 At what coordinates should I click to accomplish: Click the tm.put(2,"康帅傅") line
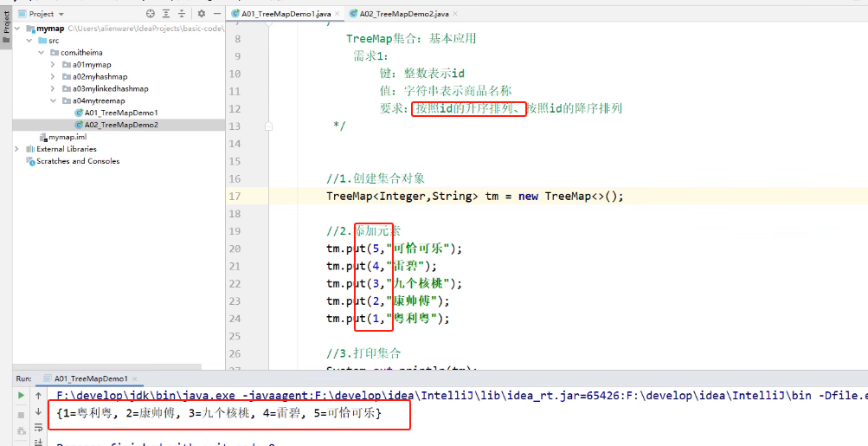click(388, 301)
